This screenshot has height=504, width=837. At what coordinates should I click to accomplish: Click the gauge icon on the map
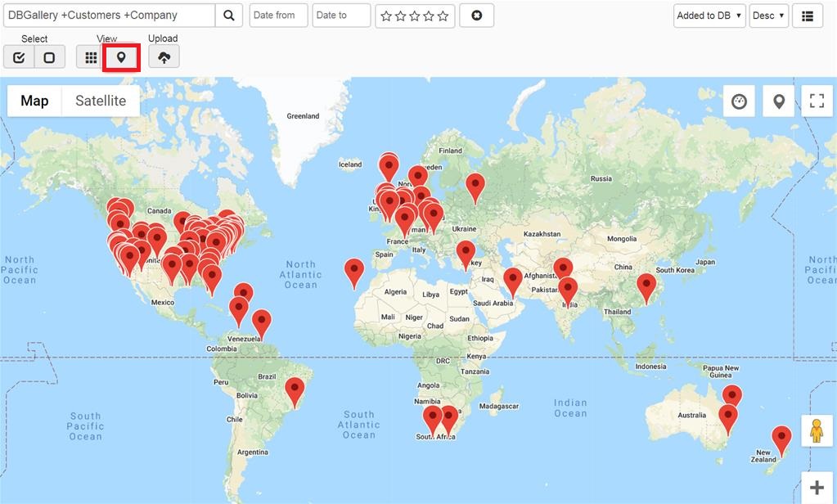tap(739, 101)
